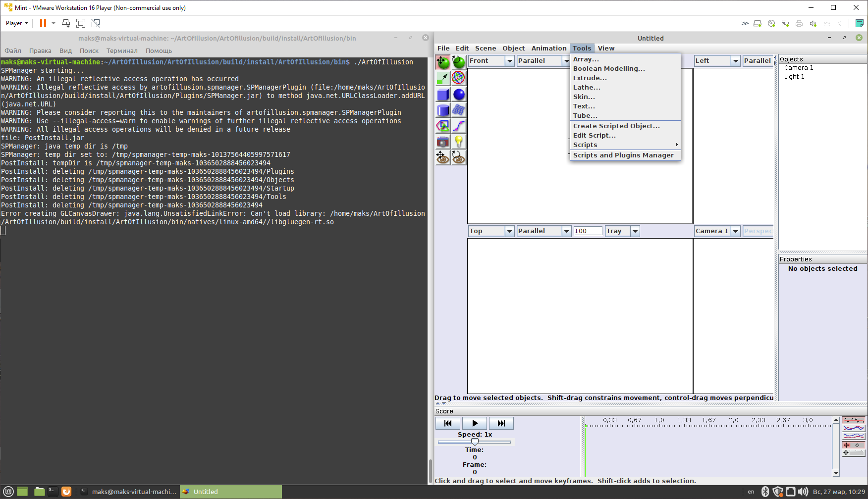
Task: Open the Camera 1 view dropdown
Action: pyautogui.click(x=736, y=231)
